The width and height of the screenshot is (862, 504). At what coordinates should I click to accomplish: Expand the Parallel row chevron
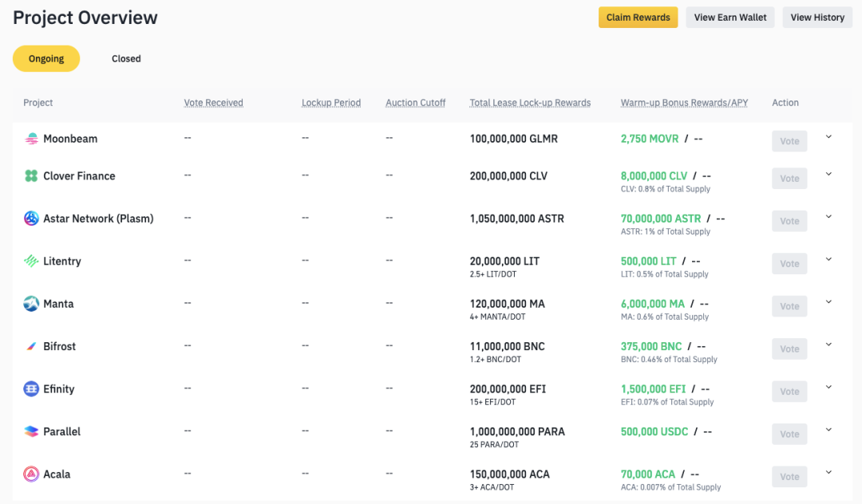[x=828, y=430]
